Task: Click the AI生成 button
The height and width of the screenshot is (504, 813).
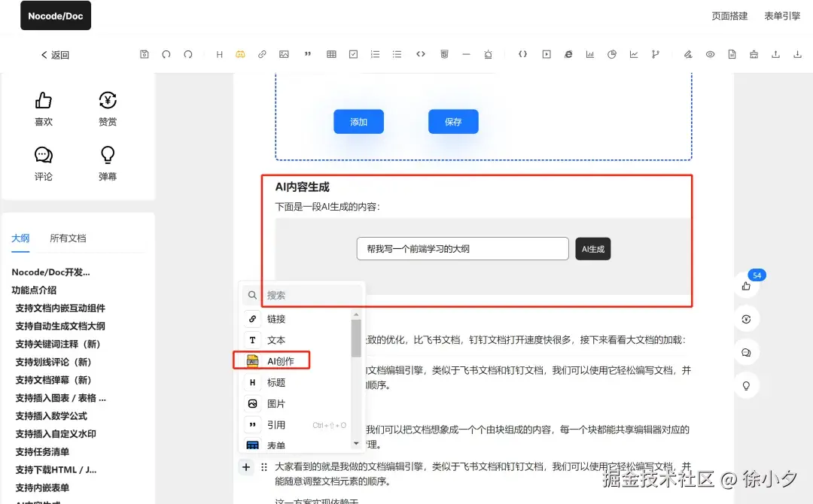Action: coord(593,249)
